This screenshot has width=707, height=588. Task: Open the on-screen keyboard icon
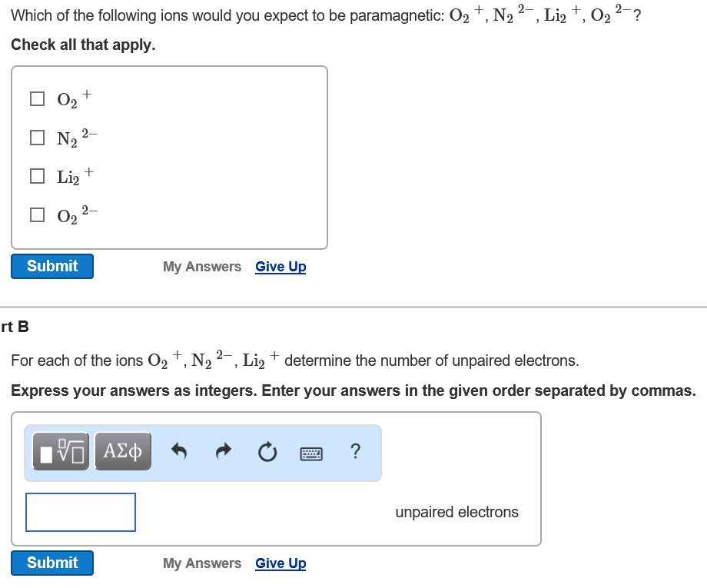coord(311,453)
